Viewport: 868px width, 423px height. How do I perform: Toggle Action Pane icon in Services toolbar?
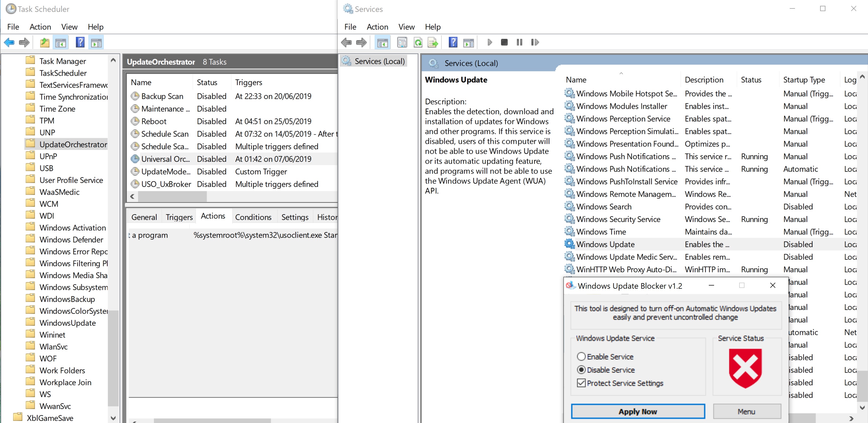(469, 43)
